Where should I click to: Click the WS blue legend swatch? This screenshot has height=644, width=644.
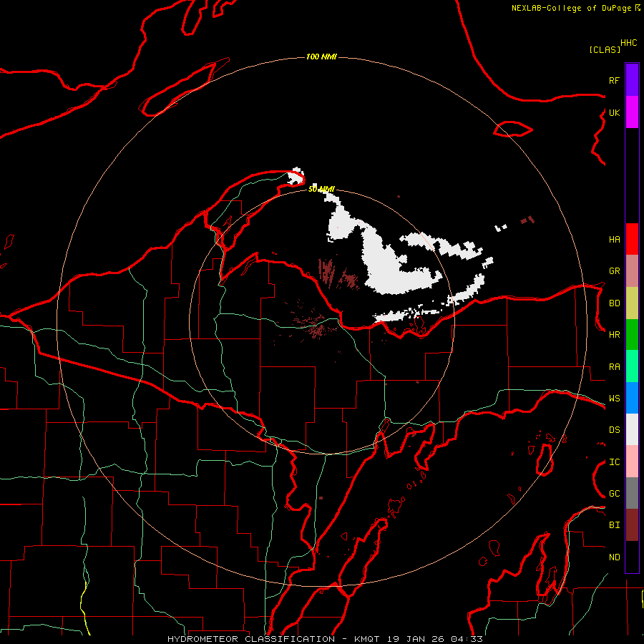632,398
